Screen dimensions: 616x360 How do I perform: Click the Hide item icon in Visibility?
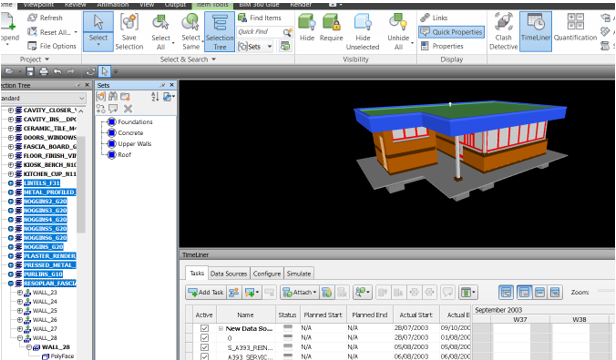click(x=307, y=27)
